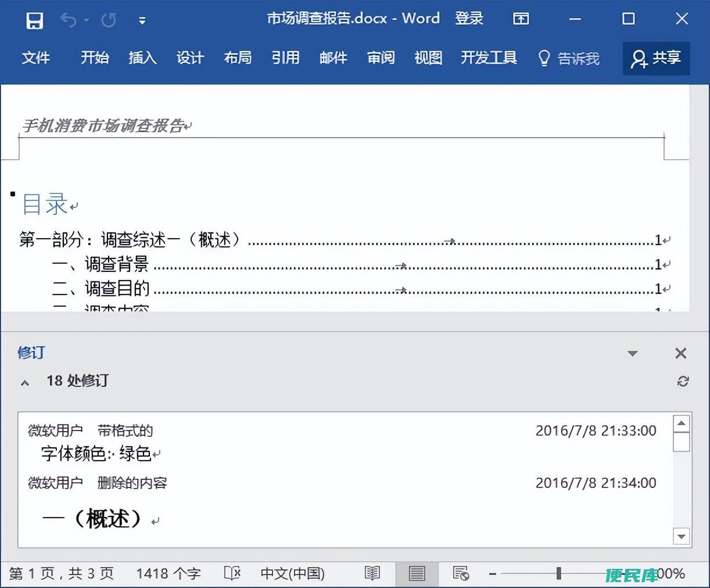The image size is (710, 588).
Task: Switch to the 审阅 ribbon tab
Action: coord(381,58)
